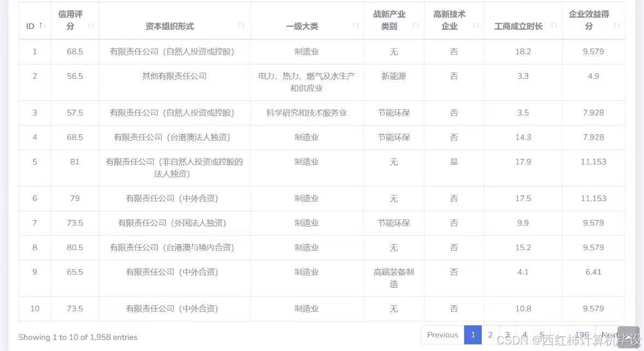
Task: Click the back-to-top arrow button
Action: [x=628, y=338]
